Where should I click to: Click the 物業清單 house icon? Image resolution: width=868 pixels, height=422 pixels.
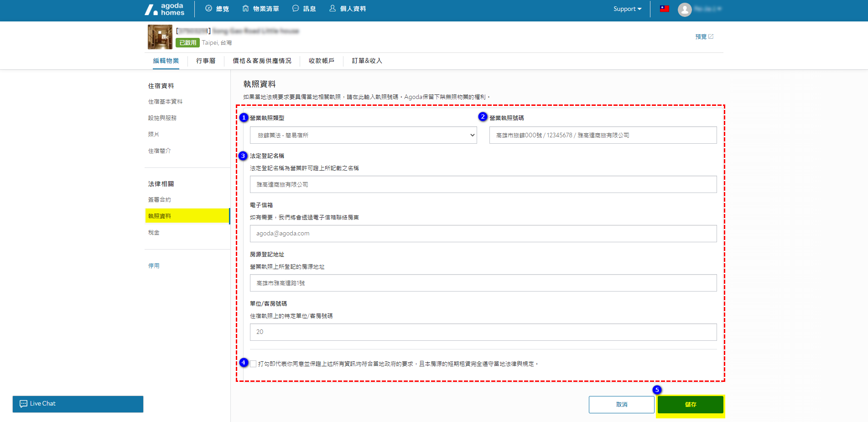[x=245, y=8]
